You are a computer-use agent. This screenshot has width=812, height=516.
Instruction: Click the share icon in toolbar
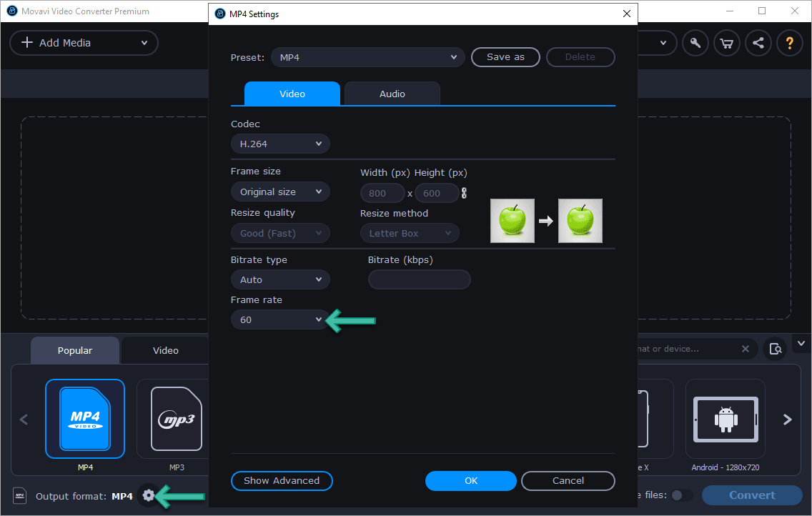tap(758, 43)
